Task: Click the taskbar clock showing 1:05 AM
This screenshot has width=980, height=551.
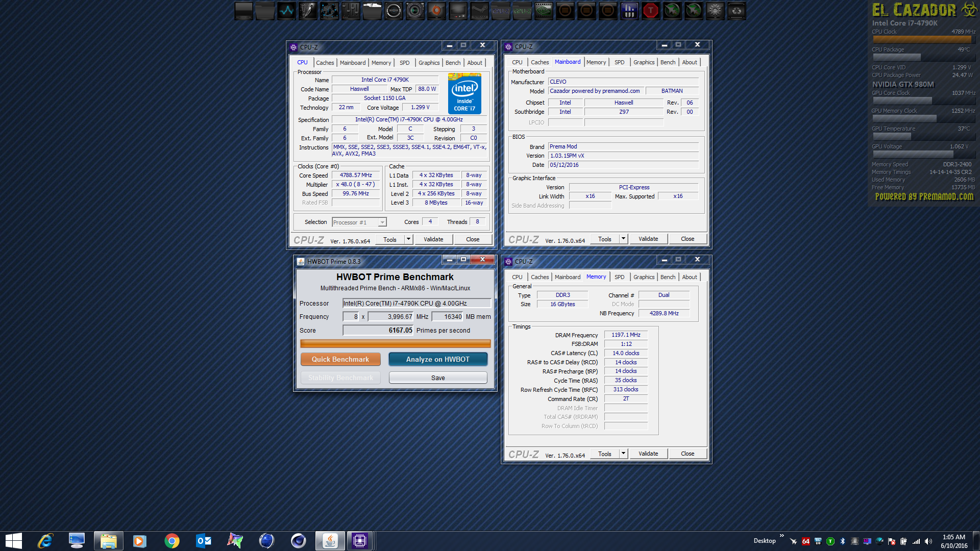Action: (954, 541)
